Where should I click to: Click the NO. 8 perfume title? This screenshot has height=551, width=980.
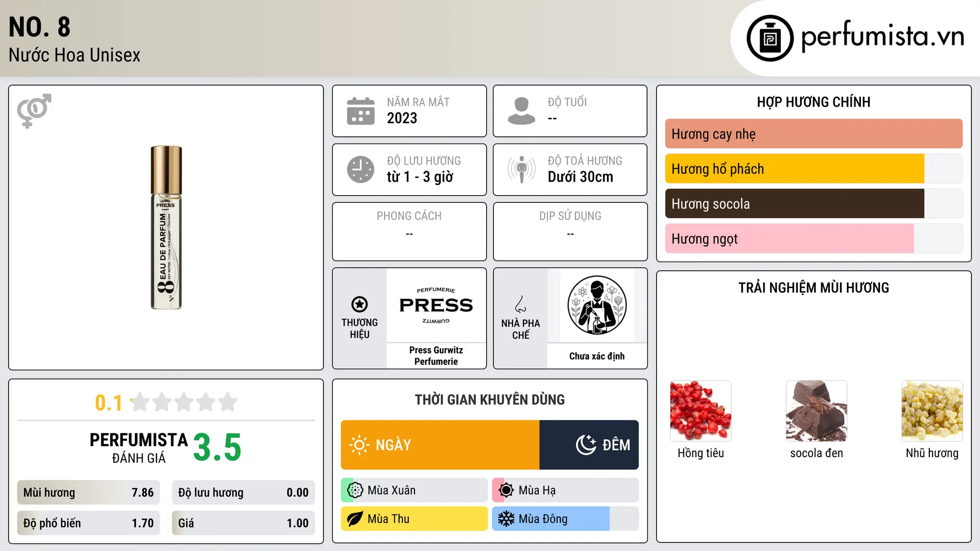[x=40, y=27]
